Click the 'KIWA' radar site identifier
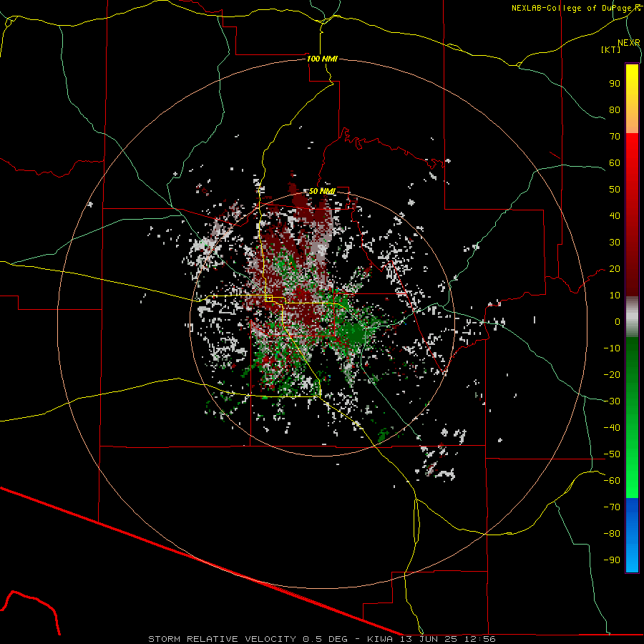The image size is (644, 644). pyautogui.click(x=380, y=639)
